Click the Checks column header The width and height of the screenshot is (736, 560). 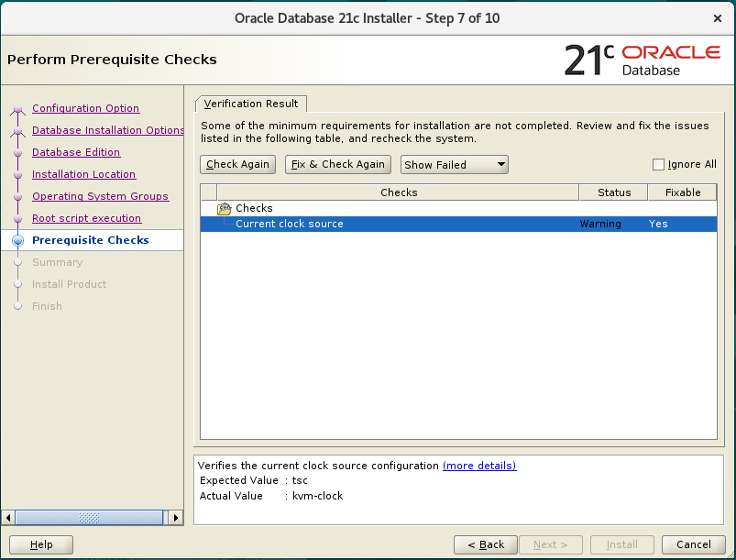(x=398, y=192)
